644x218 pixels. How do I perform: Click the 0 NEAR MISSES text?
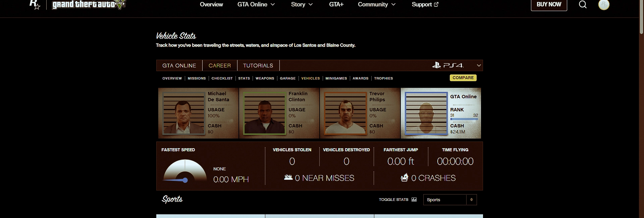click(324, 178)
